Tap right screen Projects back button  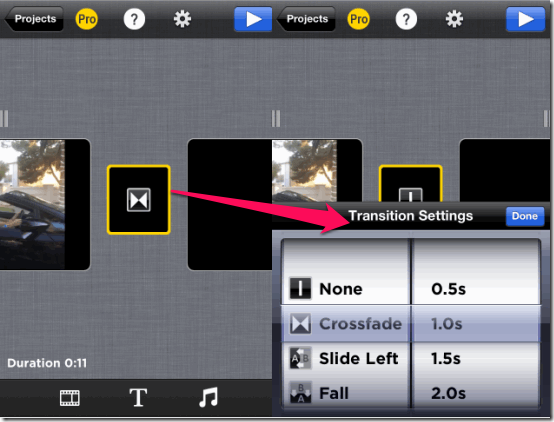click(x=306, y=19)
